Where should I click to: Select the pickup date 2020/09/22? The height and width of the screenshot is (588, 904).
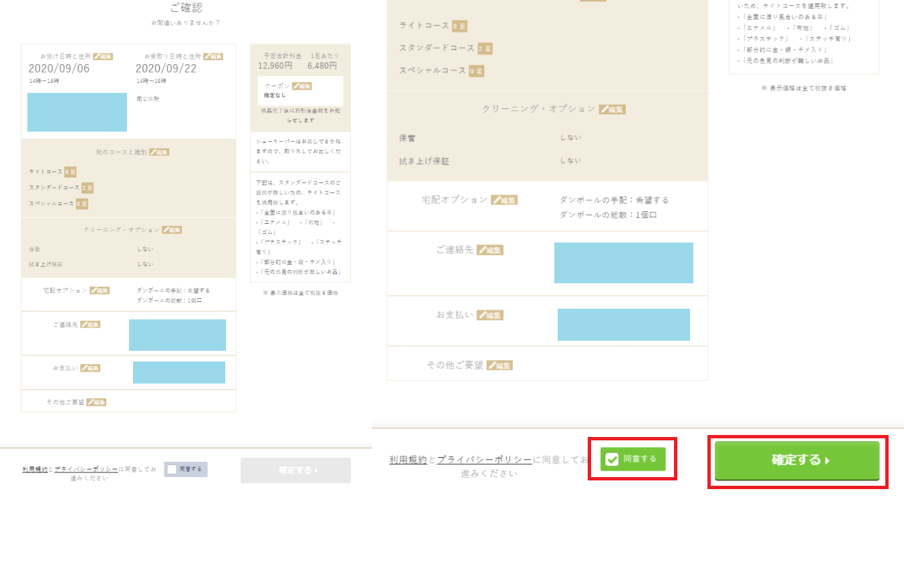(x=166, y=68)
